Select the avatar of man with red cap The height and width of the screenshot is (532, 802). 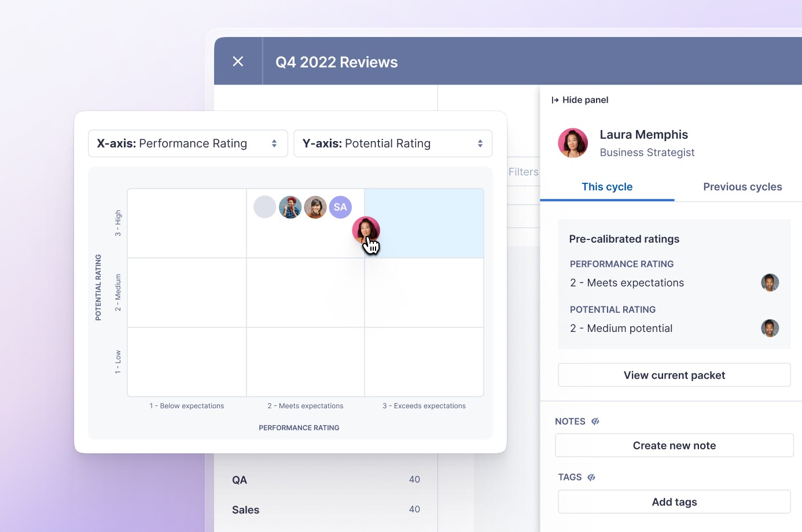pyautogui.click(x=290, y=207)
